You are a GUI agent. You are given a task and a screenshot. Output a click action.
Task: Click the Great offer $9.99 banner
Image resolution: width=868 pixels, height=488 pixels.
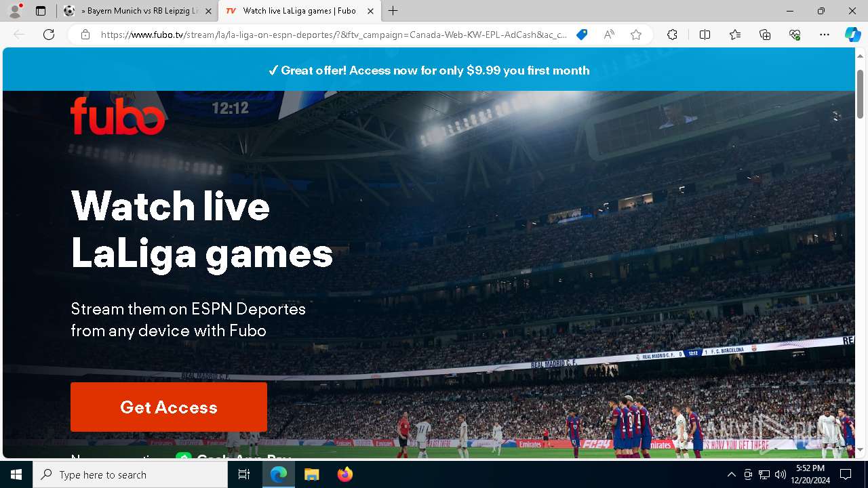point(429,70)
